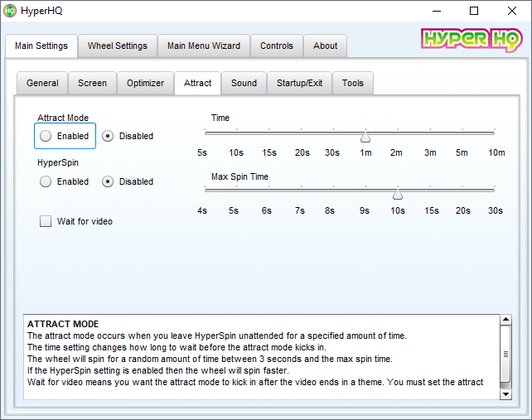Click the HyperHQ logo banner

pyautogui.click(x=472, y=40)
